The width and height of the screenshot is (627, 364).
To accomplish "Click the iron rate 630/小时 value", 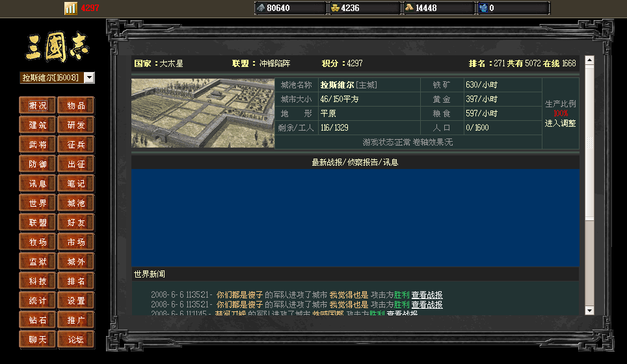I will [x=481, y=85].
